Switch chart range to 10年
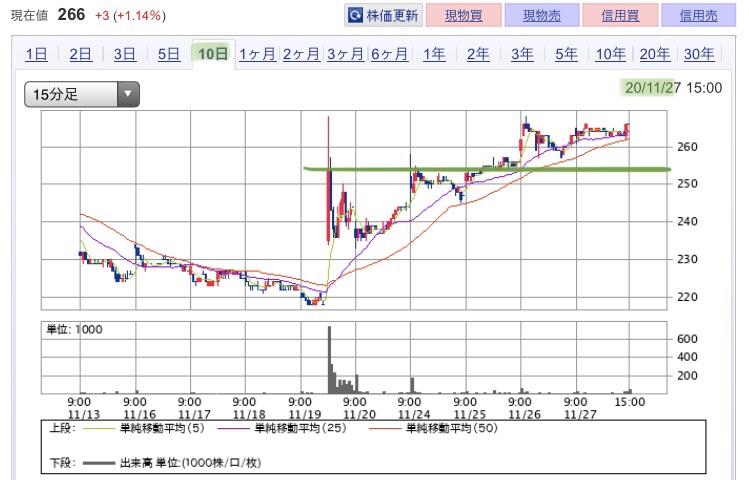Screen dimensions: 749x480 [610, 54]
